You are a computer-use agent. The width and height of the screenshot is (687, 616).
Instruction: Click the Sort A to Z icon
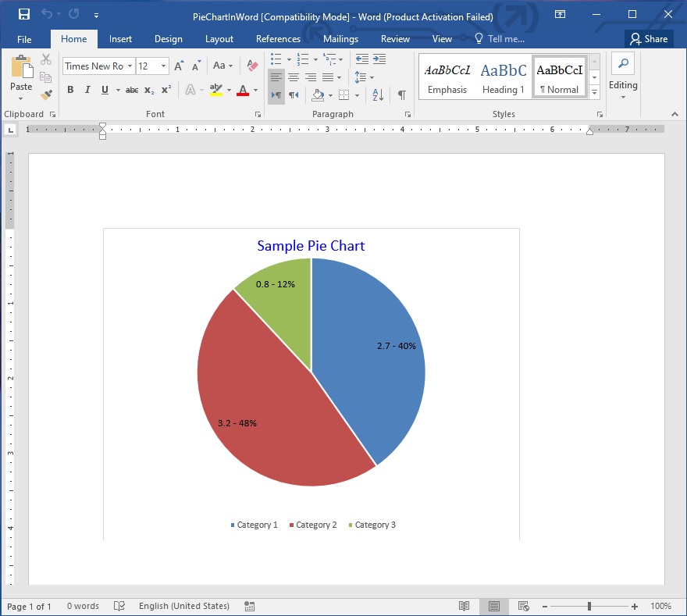378,94
